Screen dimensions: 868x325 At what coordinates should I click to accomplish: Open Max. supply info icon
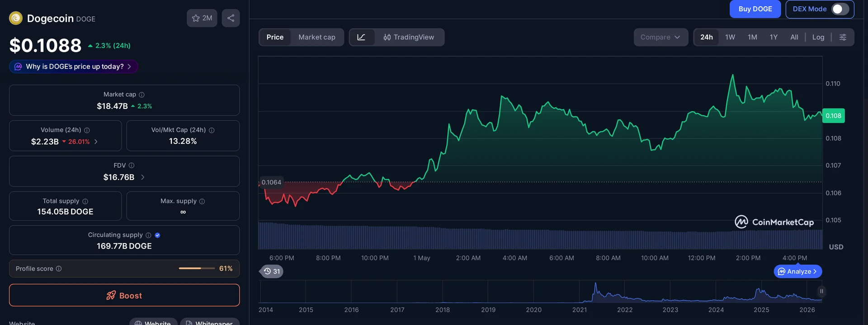click(x=202, y=201)
